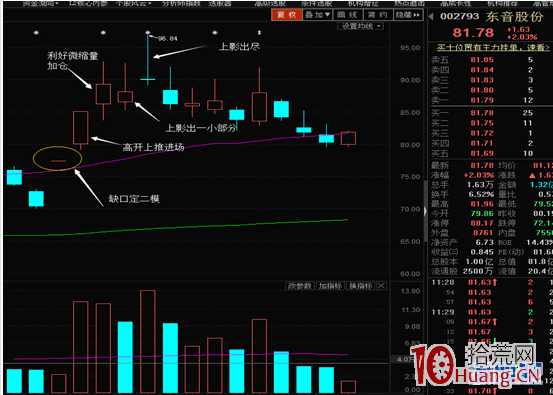Viewport: 553px width, 395px height.
Task: Open the 买十位置有主力挂单 速看 link
Action: [493, 47]
